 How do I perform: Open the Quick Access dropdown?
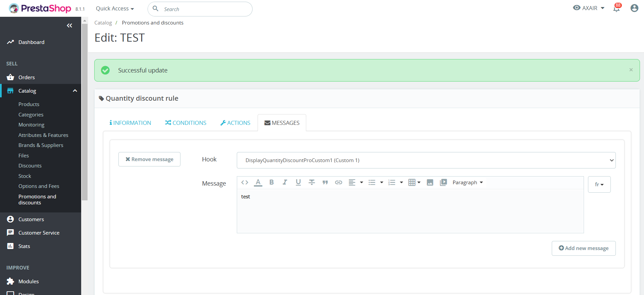115,8
